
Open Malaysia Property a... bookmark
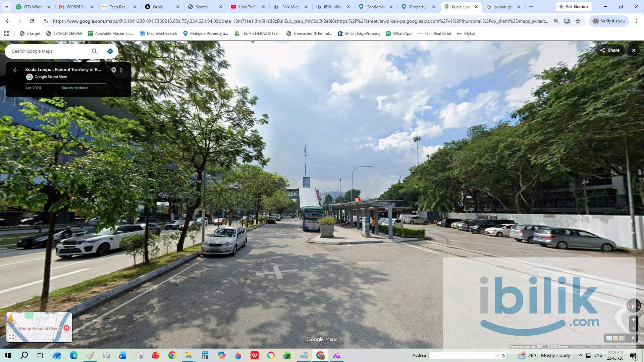pos(205,34)
